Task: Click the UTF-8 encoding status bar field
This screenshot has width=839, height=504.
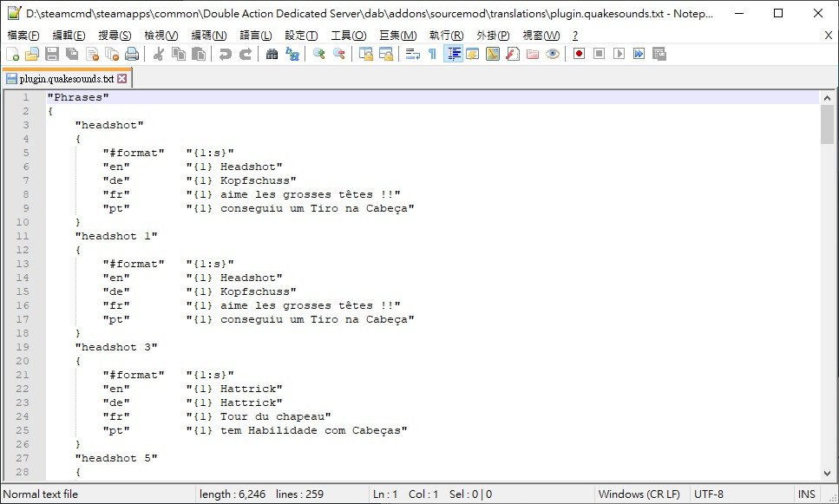Action: click(708, 494)
